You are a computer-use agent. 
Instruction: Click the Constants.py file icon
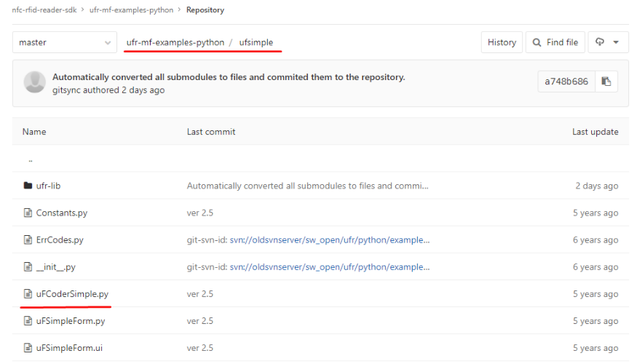click(28, 213)
